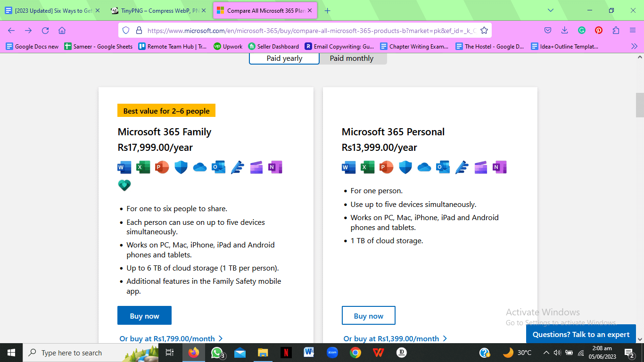Image resolution: width=644 pixels, height=362 pixels.
Task: Show more bookmarks with double chevron
Action: (x=634, y=46)
